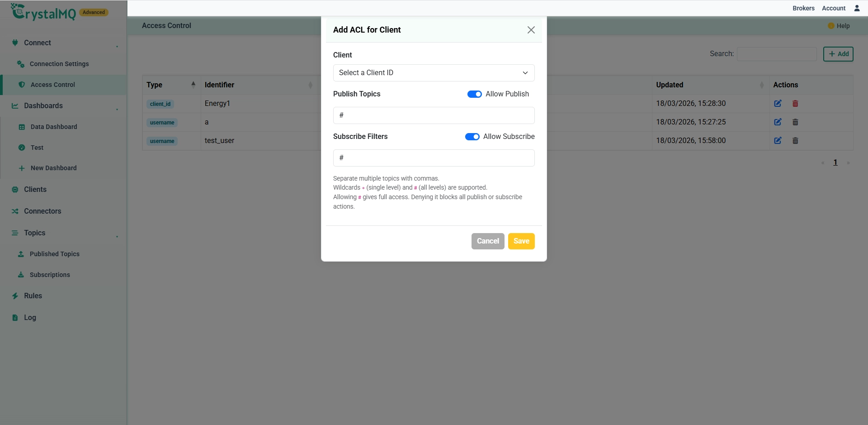Click the previous page arrow
The image size is (868, 425).
(823, 163)
